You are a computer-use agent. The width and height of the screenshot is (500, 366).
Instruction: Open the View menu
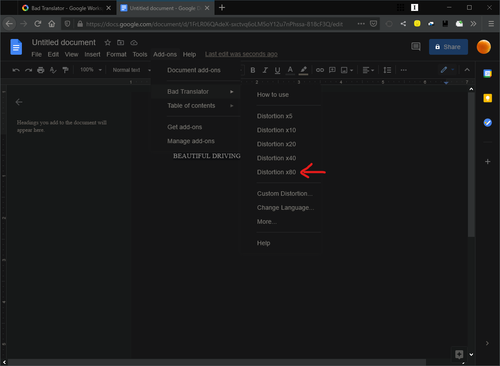click(71, 54)
